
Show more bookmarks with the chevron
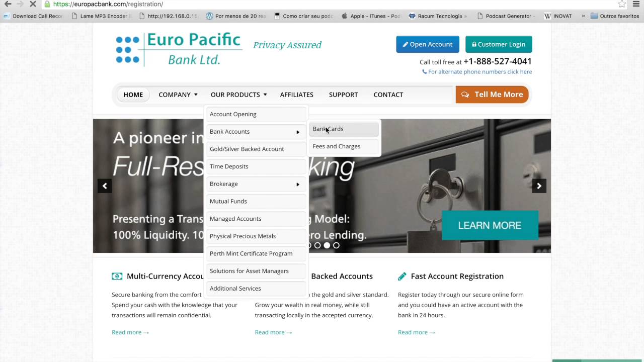583,16
